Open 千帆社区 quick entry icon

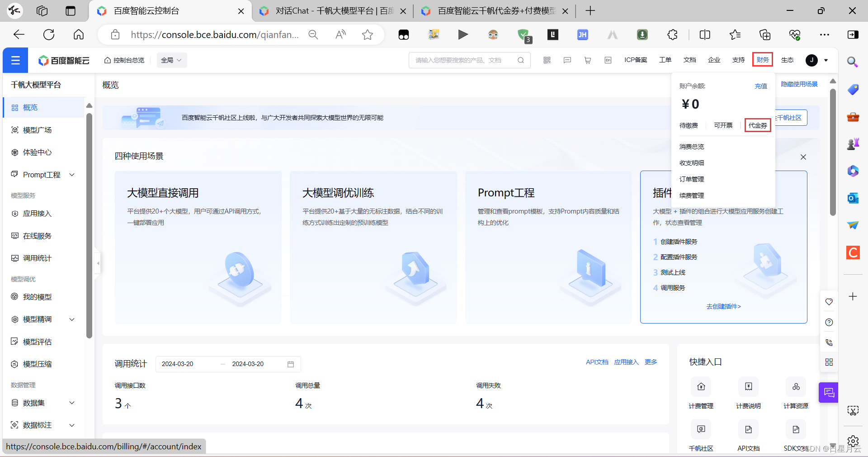(701, 429)
